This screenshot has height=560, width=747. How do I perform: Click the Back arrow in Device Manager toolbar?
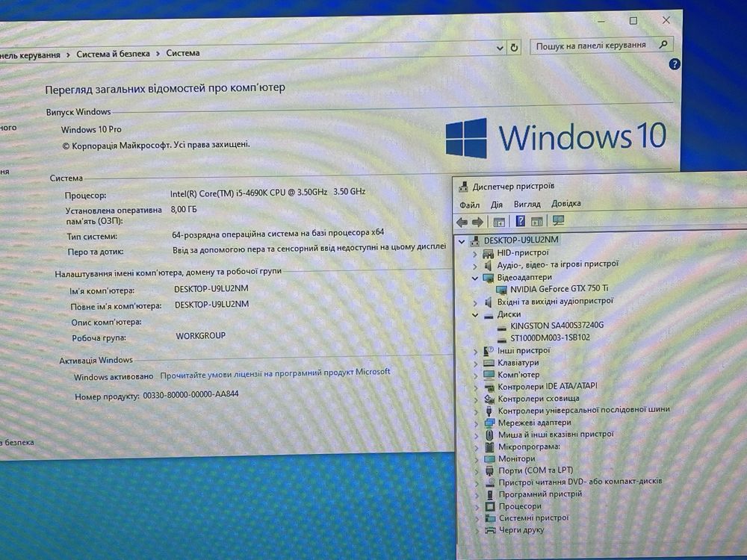pyautogui.click(x=462, y=222)
